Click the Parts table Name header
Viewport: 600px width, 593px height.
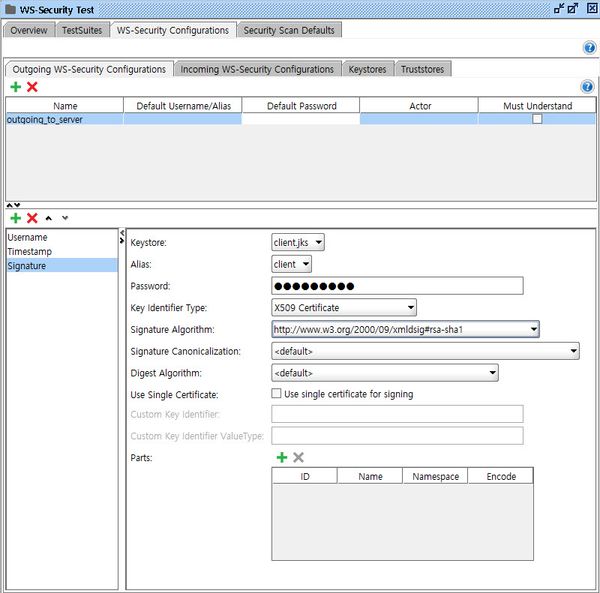pyautogui.click(x=370, y=476)
